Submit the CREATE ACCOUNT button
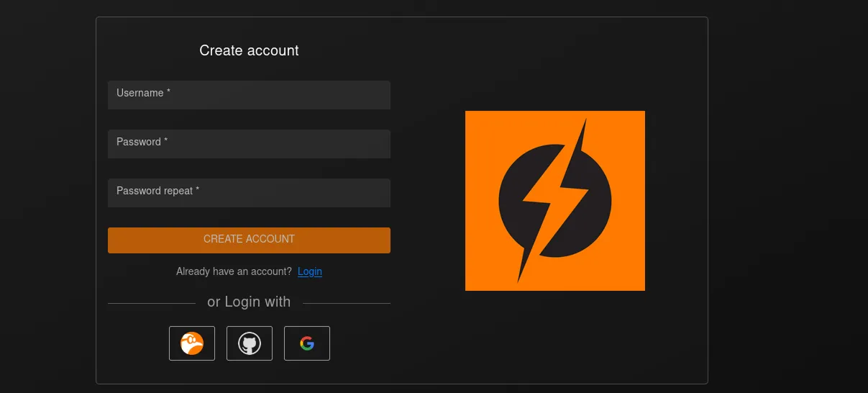Image resolution: width=868 pixels, height=393 pixels. click(249, 240)
